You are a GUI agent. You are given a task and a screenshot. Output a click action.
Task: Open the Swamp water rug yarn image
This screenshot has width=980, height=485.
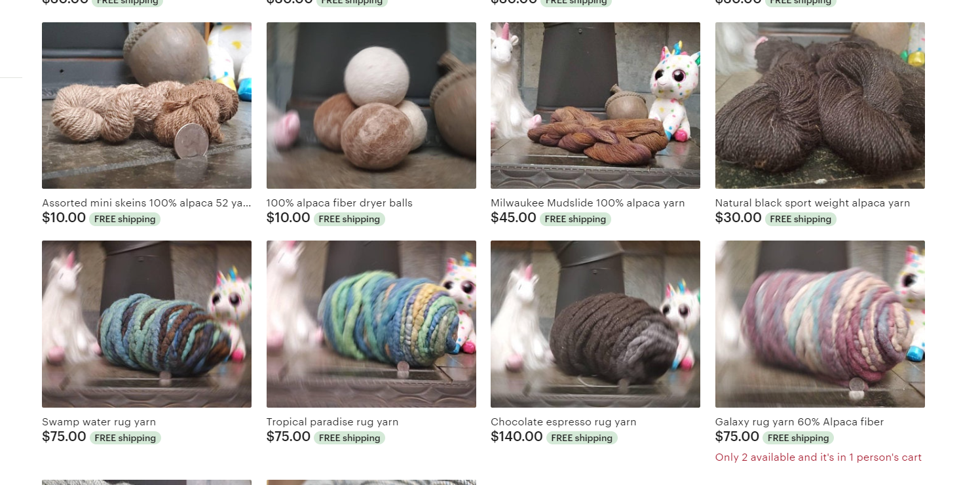(x=147, y=324)
